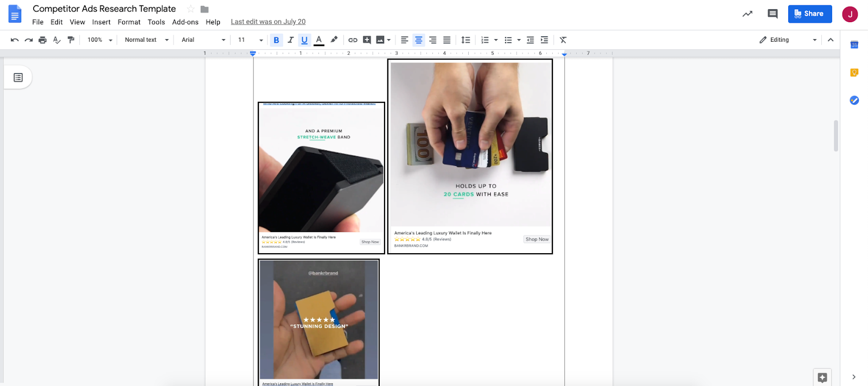Expand numbered list options arrow
Image resolution: width=868 pixels, height=386 pixels.
496,40
